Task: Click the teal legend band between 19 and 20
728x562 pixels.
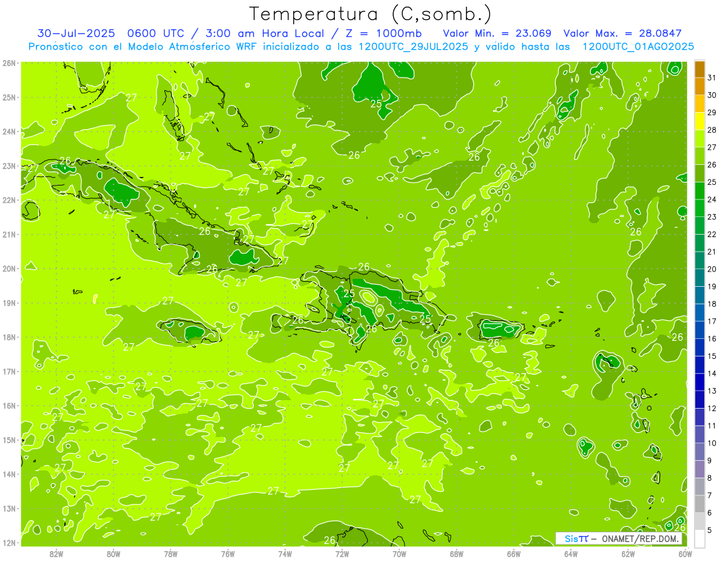Action: tap(699, 278)
